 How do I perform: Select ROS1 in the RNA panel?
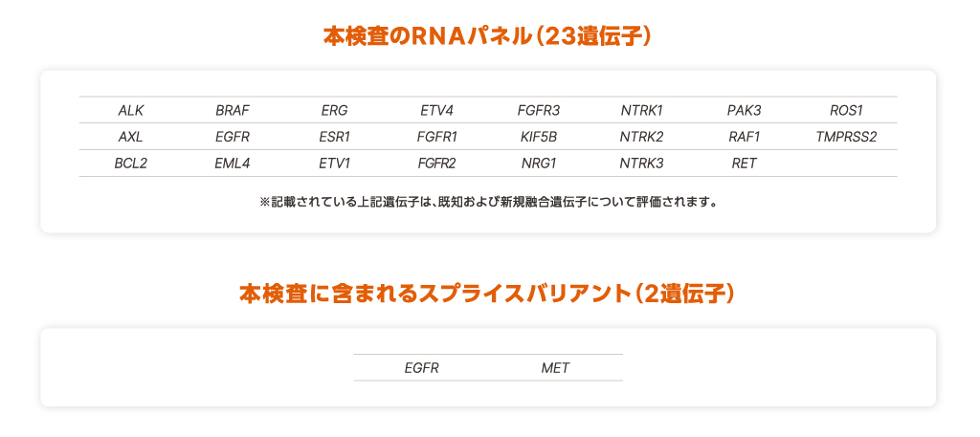(846, 110)
